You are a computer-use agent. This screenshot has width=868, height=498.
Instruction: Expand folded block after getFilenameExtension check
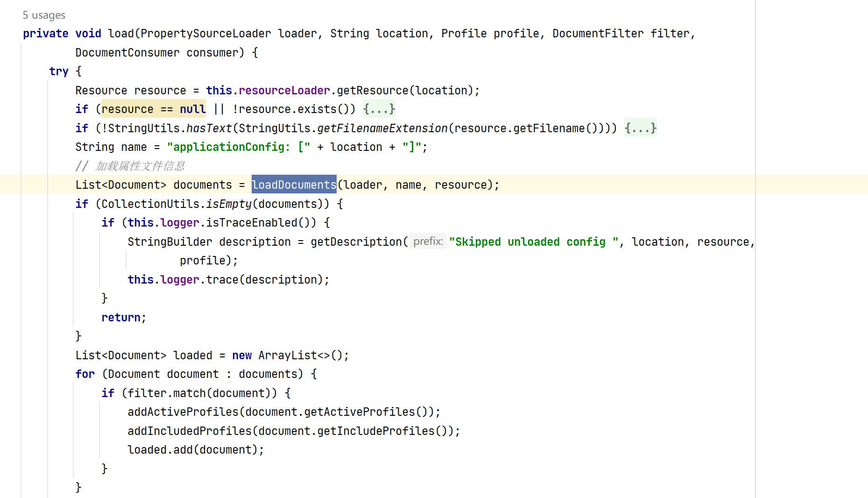pos(641,128)
